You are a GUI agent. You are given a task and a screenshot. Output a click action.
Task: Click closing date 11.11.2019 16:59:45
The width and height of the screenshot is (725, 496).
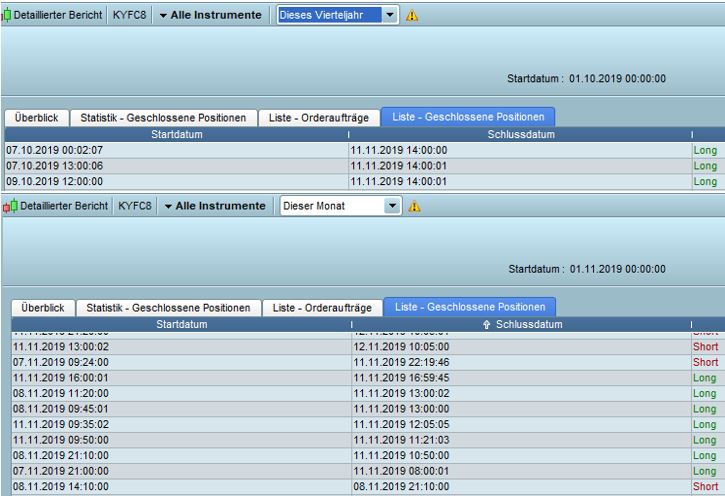click(401, 378)
